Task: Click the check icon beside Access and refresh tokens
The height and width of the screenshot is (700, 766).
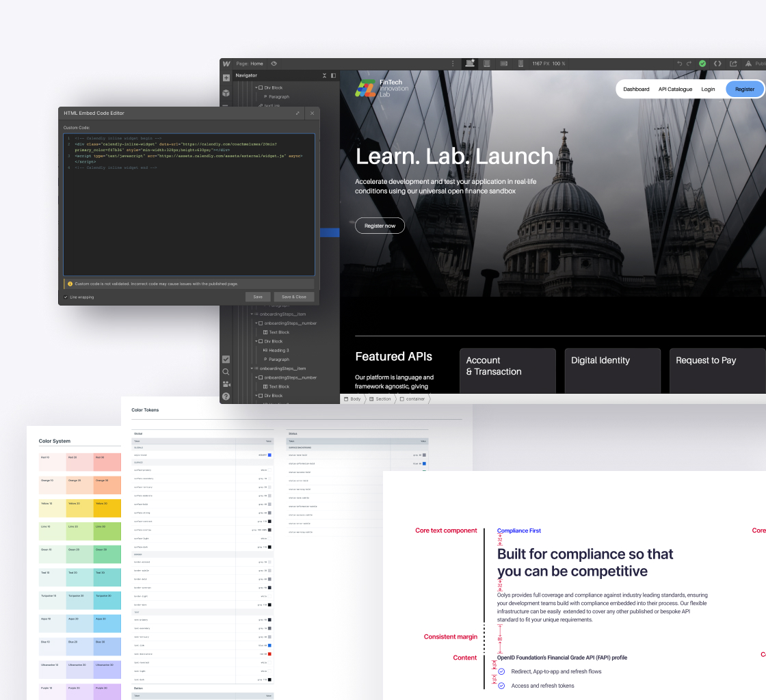Action: (x=501, y=686)
